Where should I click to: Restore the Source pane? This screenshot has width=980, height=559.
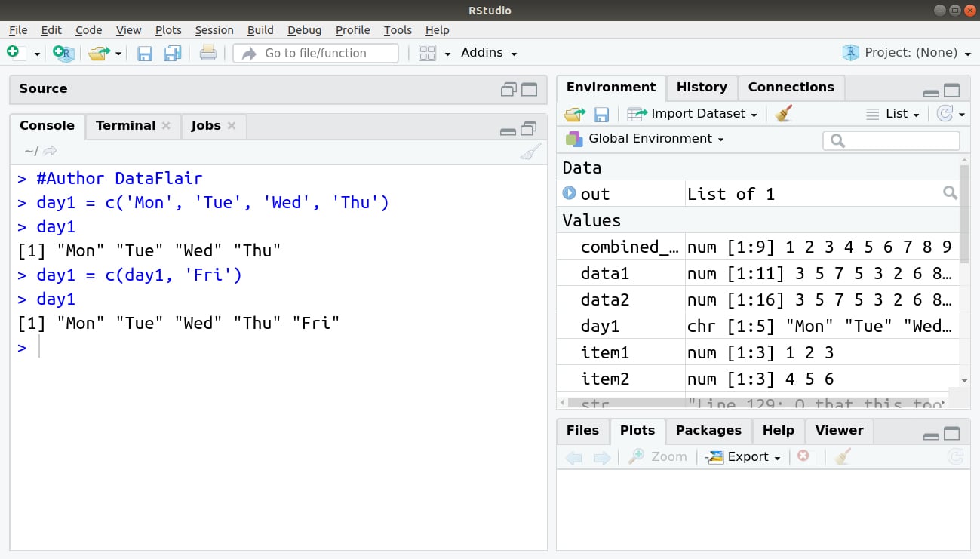click(x=508, y=90)
